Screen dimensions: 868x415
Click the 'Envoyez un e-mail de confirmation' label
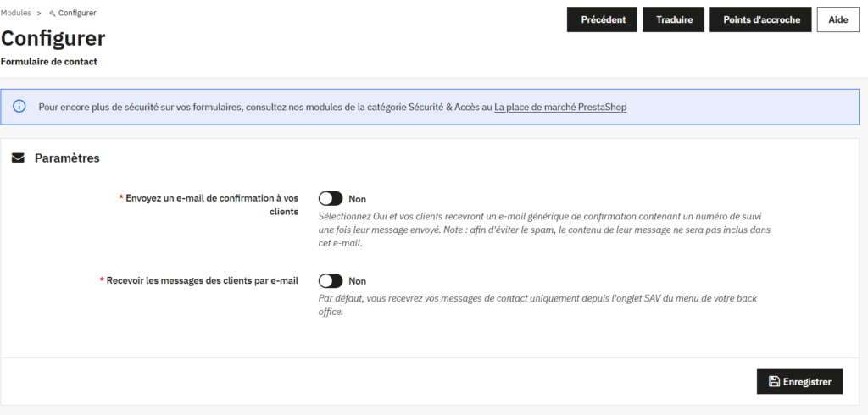[212, 198]
